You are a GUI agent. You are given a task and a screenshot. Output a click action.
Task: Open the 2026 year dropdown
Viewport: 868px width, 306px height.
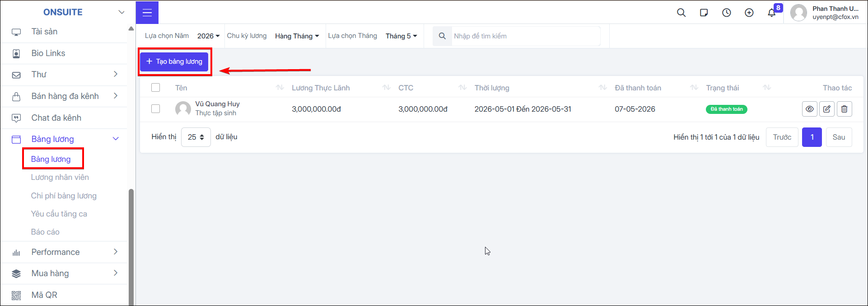(x=208, y=36)
